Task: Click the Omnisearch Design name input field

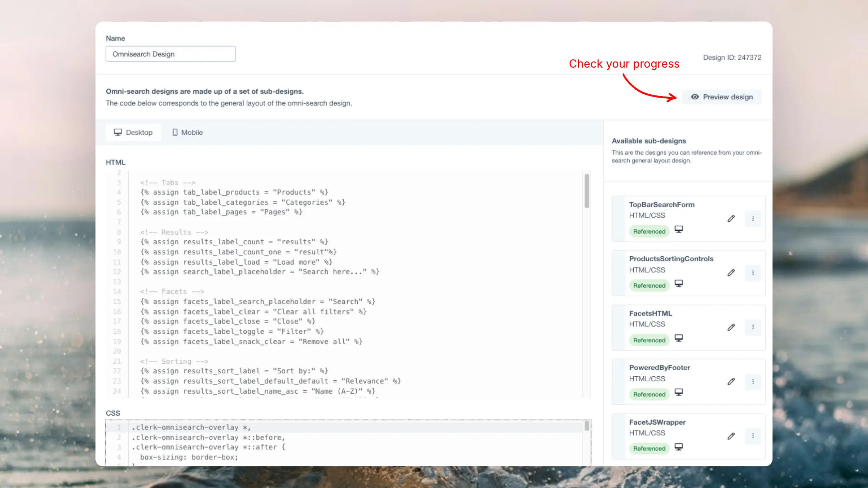Action: point(170,54)
